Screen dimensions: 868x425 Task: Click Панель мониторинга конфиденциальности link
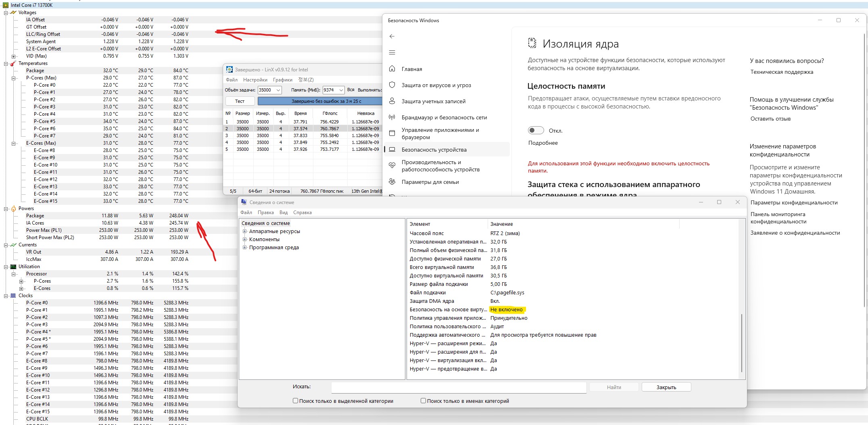click(x=778, y=218)
